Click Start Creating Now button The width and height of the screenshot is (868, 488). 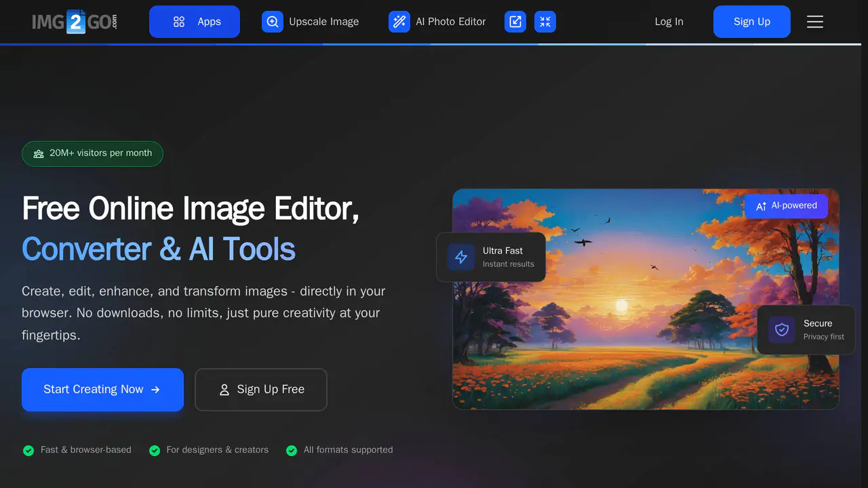click(102, 389)
